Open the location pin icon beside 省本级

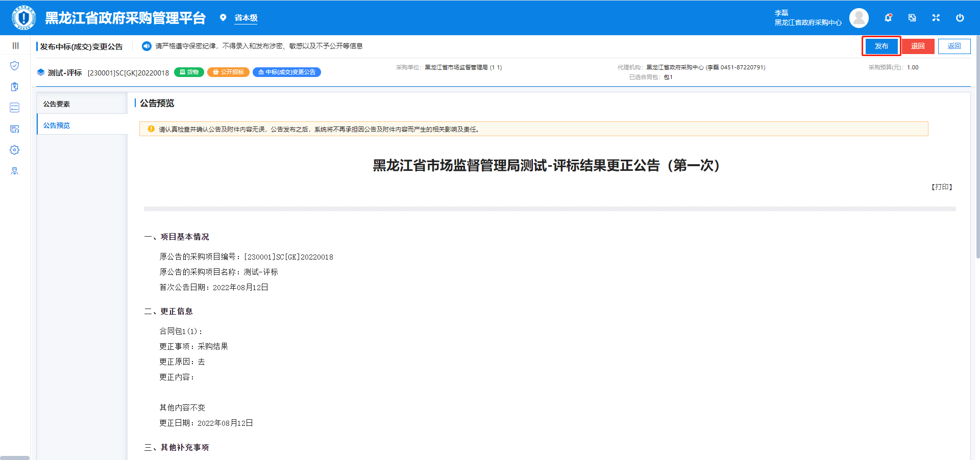[223, 18]
